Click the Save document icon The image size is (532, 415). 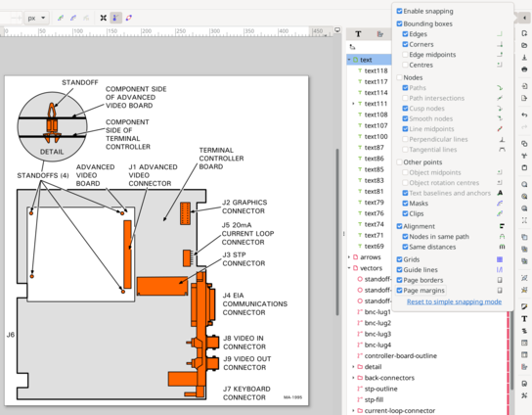pyautogui.click(x=524, y=57)
